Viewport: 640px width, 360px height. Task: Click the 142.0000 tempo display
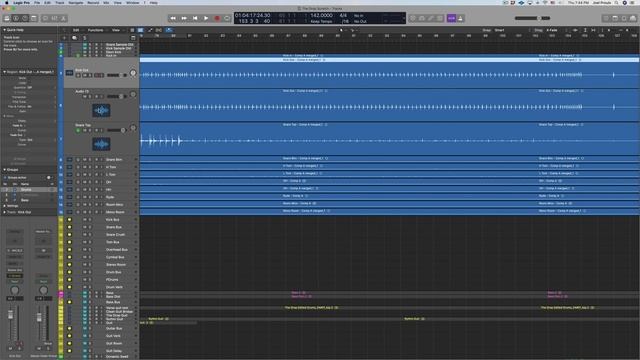(x=322, y=16)
